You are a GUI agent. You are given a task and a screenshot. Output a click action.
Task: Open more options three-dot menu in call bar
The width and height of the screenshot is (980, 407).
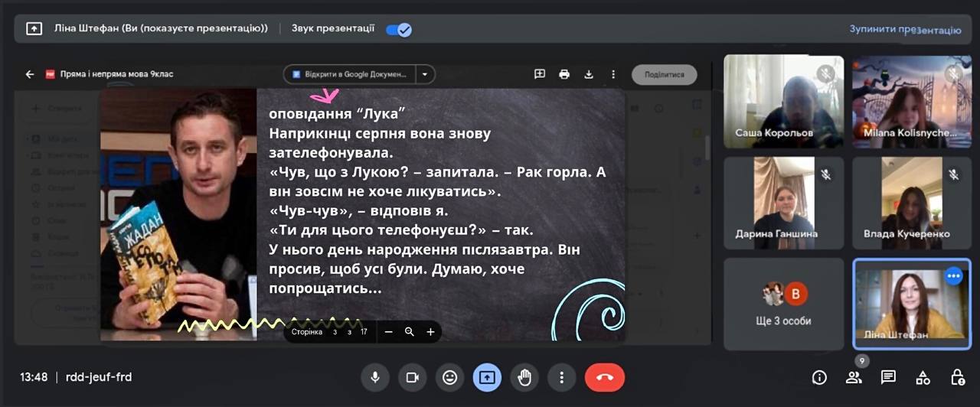tap(562, 377)
